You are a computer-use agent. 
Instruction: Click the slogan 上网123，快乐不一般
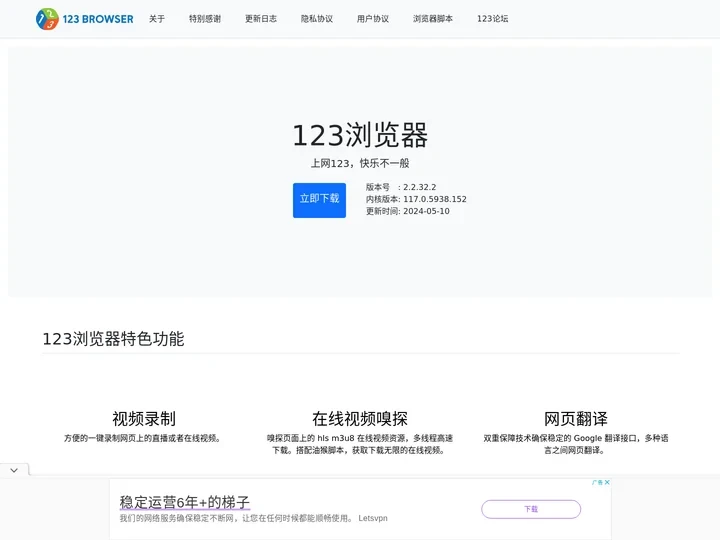pos(360,163)
